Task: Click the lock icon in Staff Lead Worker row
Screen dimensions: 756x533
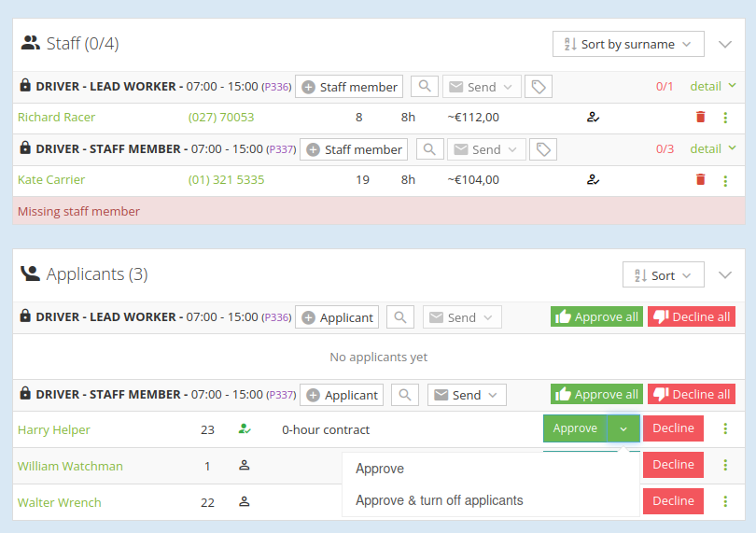Action: (25, 85)
